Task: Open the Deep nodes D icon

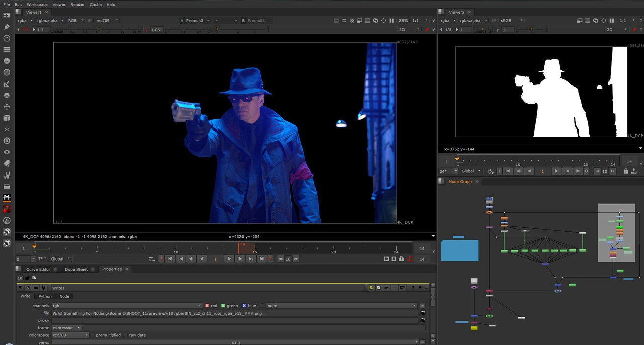Action: point(7,141)
